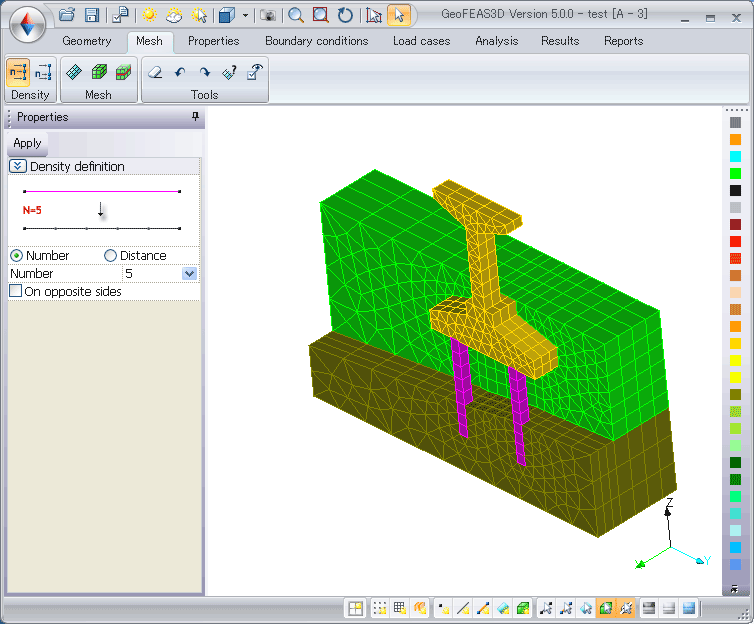Click the green cube with red band mesh icon
The image size is (754, 624).
click(x=124, y=73)
